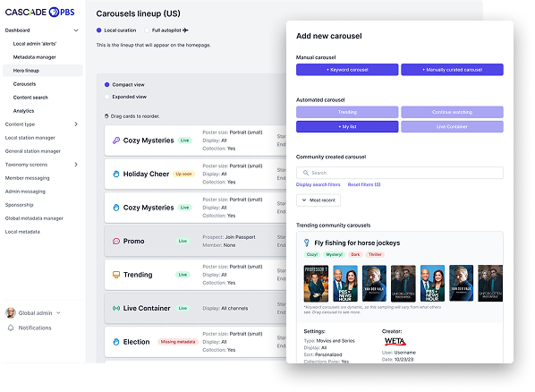The width and height of the screenshot is (535, 392).
Task: Click the chat bubble icon on Promo card
Action: pyautogui.click(x=116, y=241)
